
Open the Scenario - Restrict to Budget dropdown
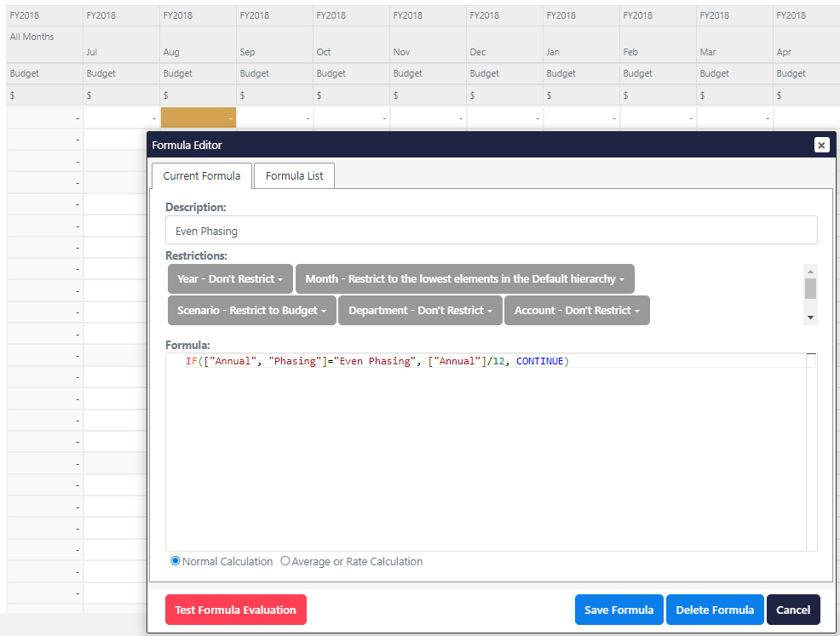tap(251, 310)
